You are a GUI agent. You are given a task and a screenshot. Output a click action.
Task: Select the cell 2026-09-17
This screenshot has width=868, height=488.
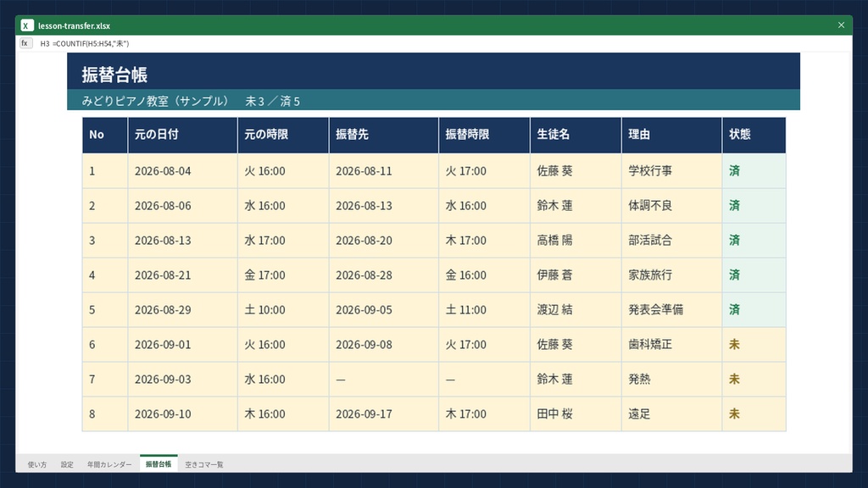384,413
